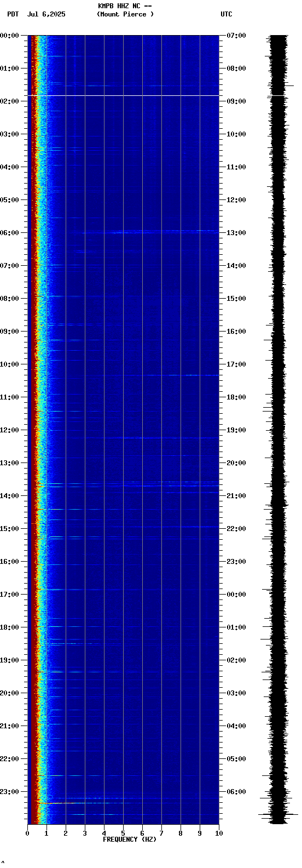
Task: Click the 'FREQUENCY (HZ)' axis label
Action: tap(130, 840)
